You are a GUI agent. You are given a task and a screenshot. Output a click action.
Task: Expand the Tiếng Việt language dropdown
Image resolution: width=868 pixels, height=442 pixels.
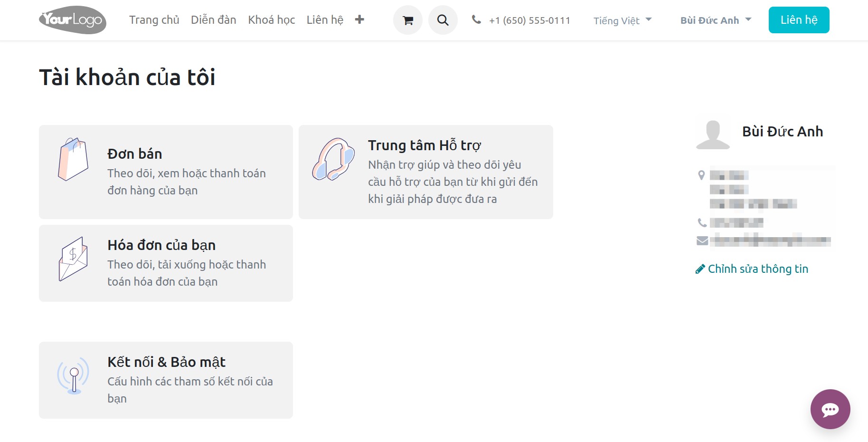623,20
